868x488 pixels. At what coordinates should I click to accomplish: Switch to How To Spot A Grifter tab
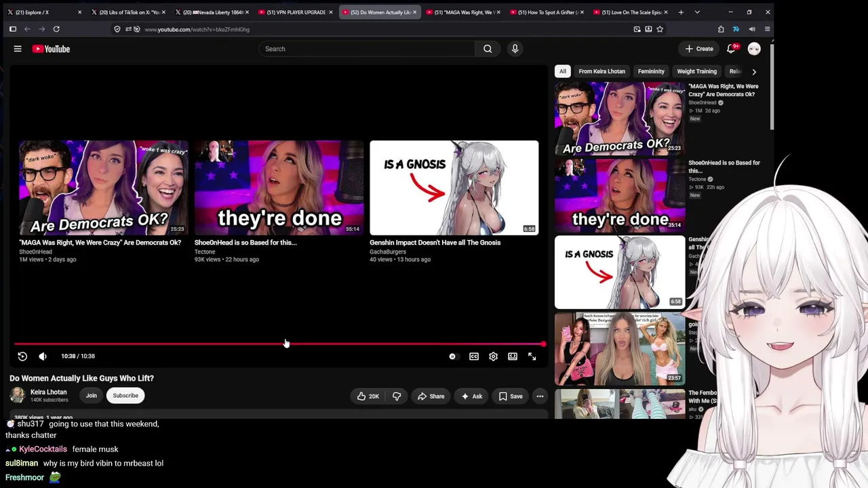tap(546, 12)
